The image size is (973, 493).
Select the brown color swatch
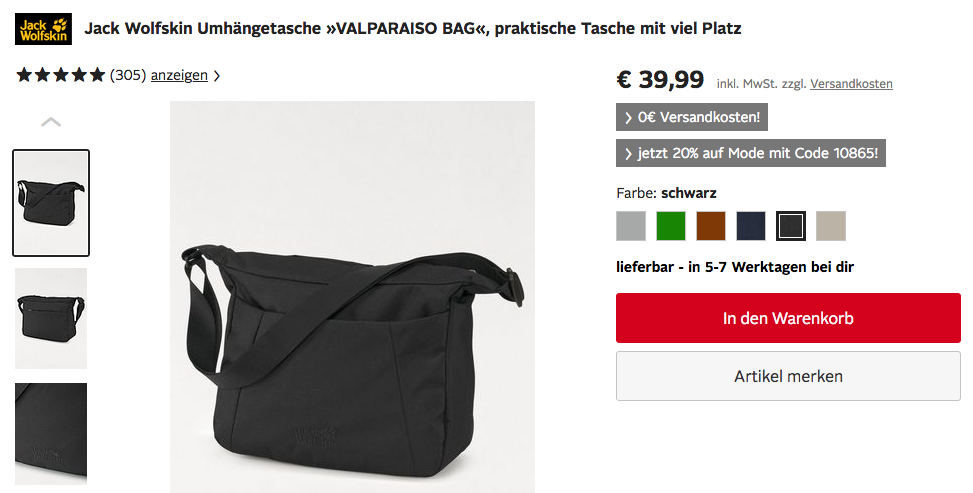point(711,226)
